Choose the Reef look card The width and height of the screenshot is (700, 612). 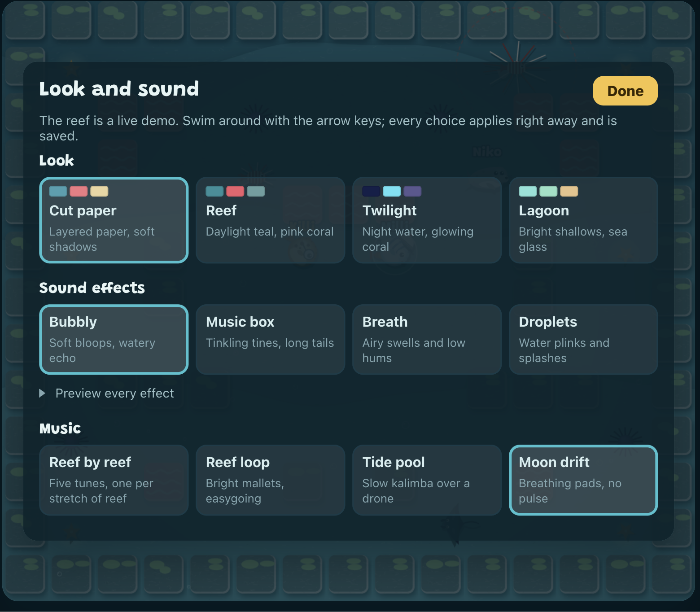point(271,220)
